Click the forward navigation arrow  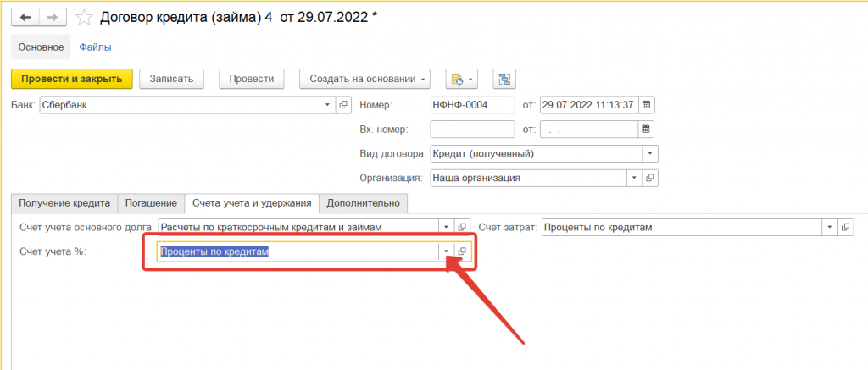(x=53, y=17)
